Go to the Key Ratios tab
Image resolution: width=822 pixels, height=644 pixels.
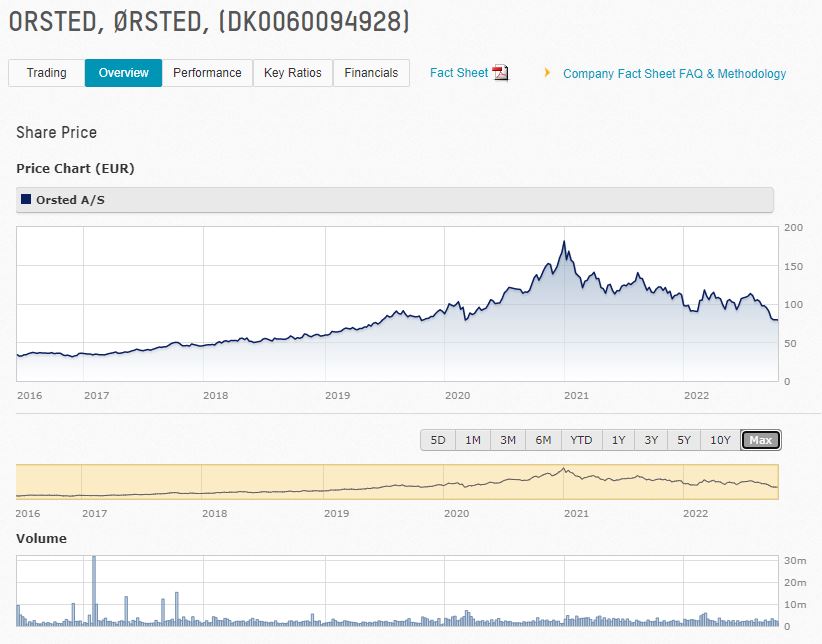click(x=293, y=73)
